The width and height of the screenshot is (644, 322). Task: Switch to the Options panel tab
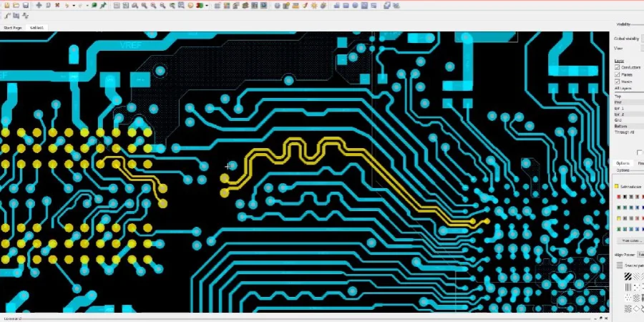(623, 163)
